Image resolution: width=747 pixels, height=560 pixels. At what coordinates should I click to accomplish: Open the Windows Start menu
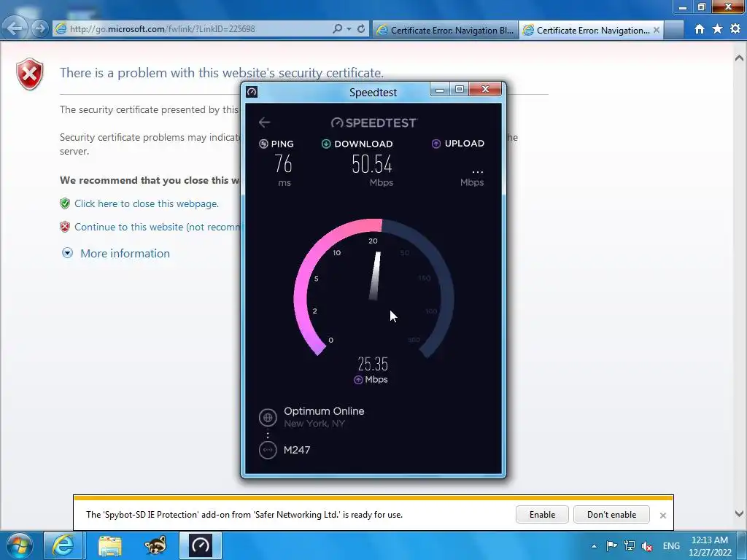click(20, 545)
